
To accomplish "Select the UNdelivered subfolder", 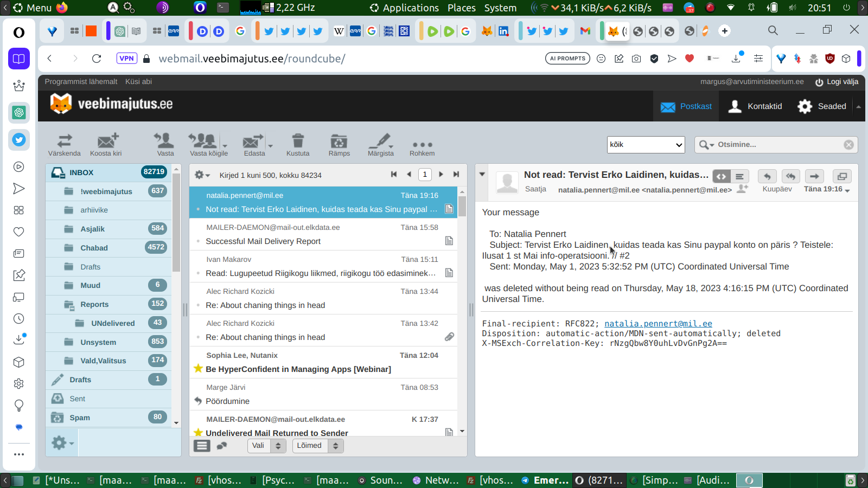I will coord(108,323).
